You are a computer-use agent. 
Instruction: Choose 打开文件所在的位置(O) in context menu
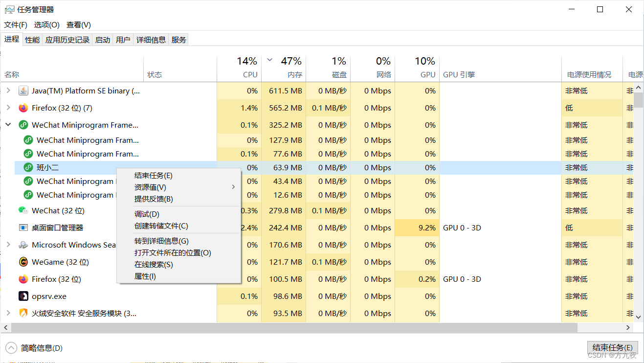coord(178,253)
